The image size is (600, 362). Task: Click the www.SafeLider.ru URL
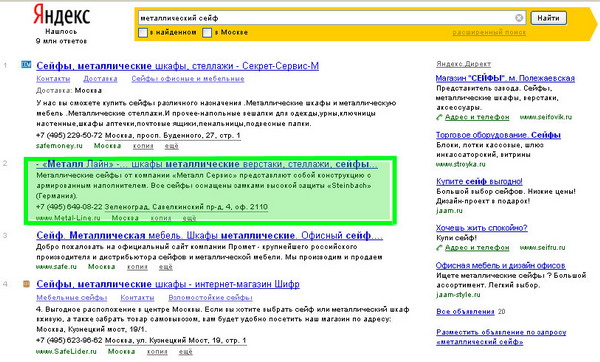pyautogui.click(x=66, y=351)
